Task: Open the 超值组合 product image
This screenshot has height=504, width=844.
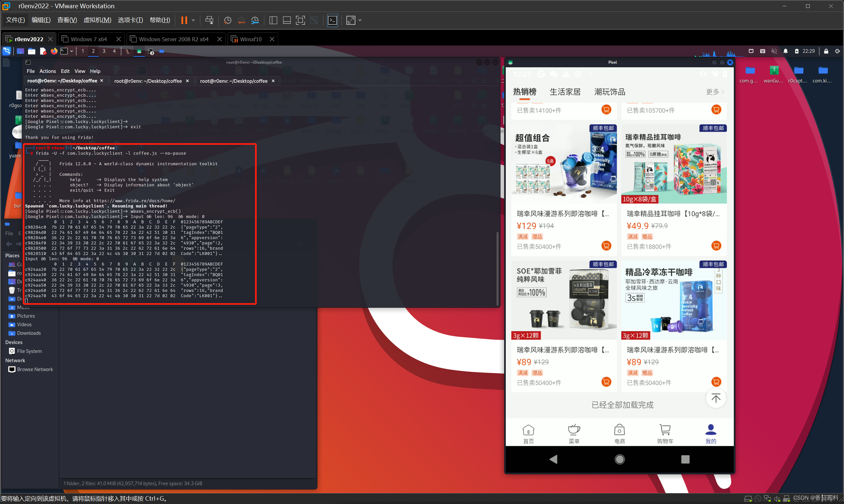Action: click(x=564, y=164)
